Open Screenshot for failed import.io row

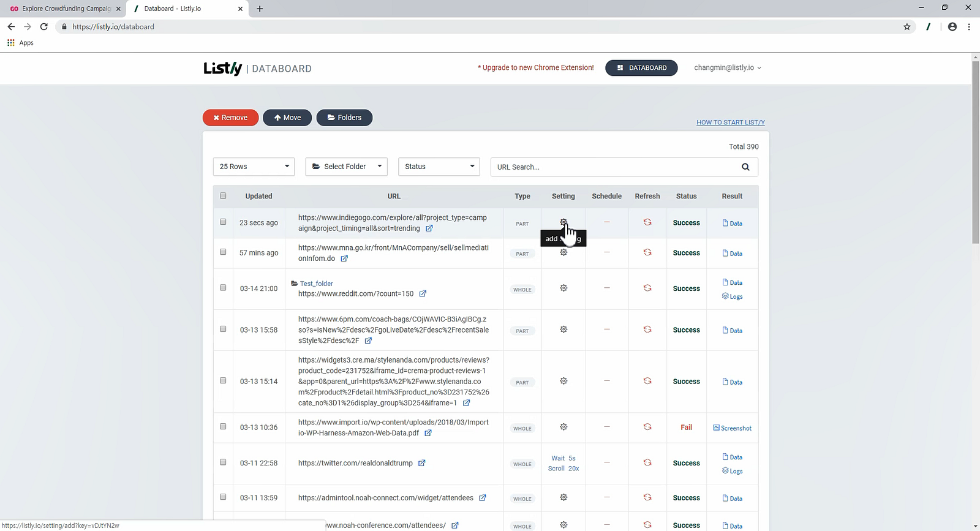733,428
